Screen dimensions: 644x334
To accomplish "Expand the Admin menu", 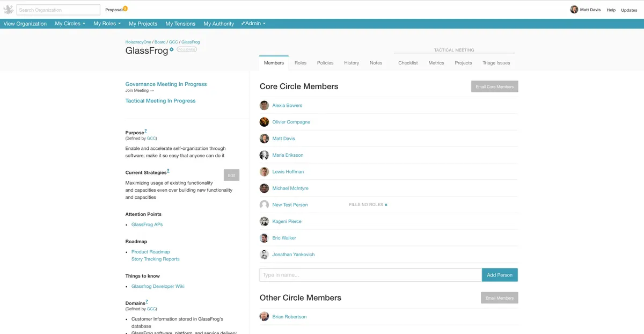I will coord(253,23).
